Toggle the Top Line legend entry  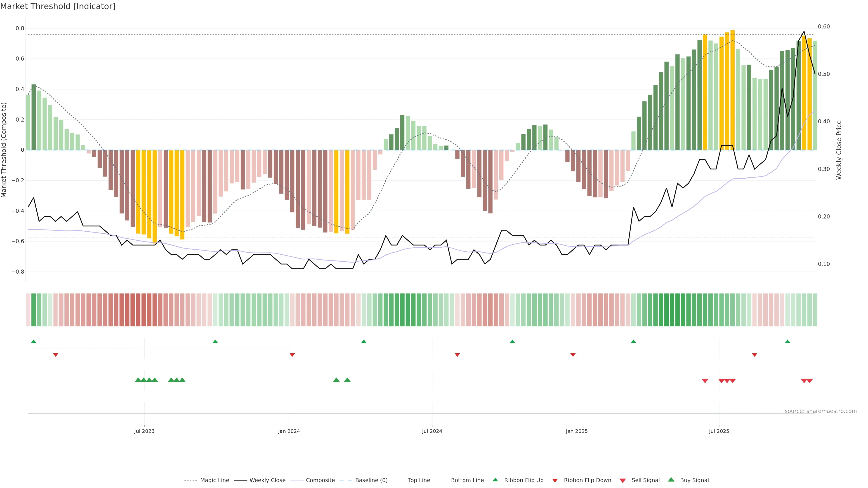click(x=419, y=480)
